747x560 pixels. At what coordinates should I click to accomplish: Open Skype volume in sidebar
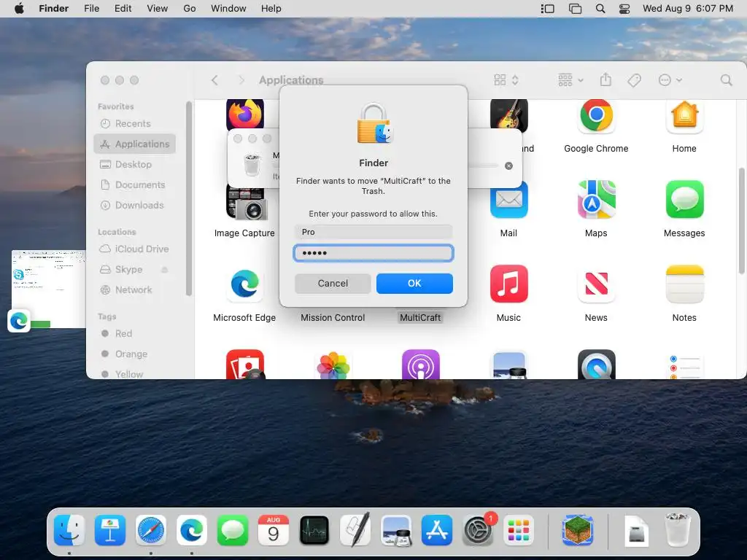click(128, 270)
